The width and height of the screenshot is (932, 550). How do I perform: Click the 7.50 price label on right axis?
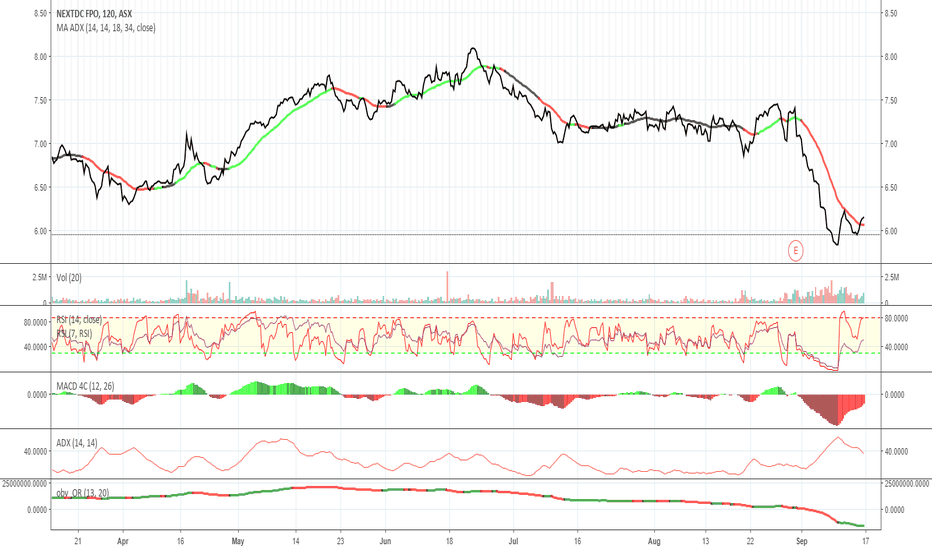tap(890, 100)
